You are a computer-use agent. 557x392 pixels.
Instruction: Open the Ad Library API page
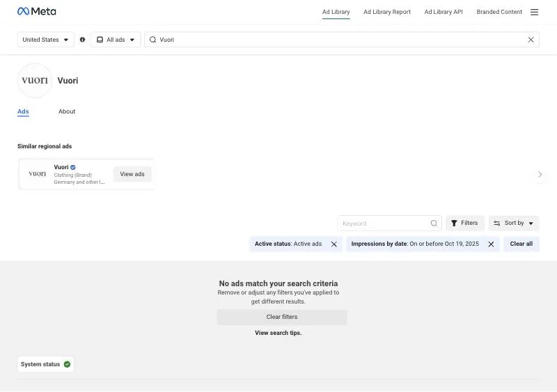point(444,12)
